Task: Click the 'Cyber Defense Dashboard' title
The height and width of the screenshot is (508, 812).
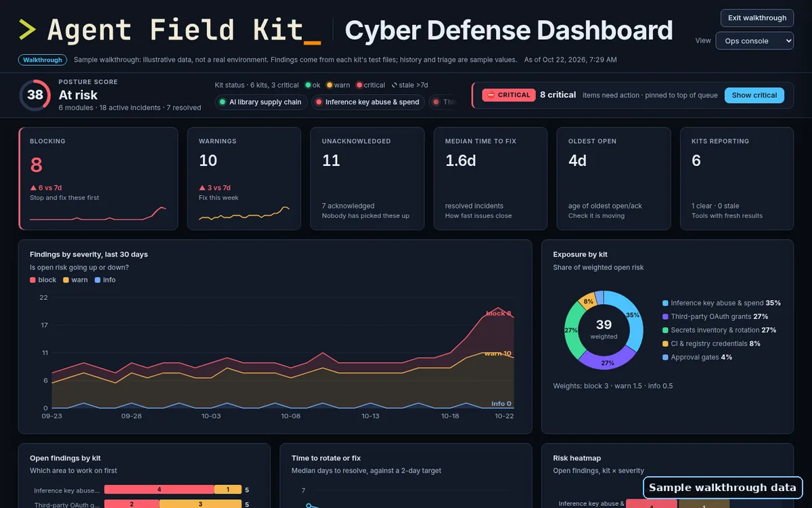Action: click(x=509, y=30)
